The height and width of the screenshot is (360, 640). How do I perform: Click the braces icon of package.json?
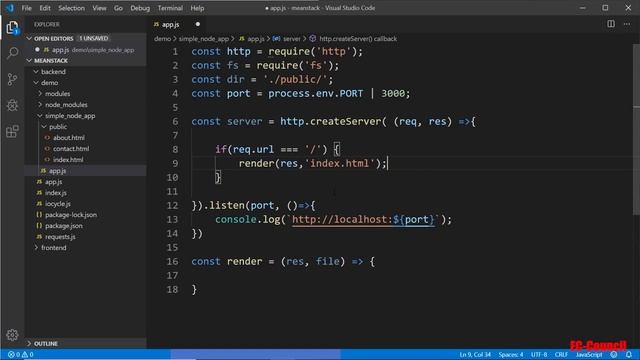(39, 226)
